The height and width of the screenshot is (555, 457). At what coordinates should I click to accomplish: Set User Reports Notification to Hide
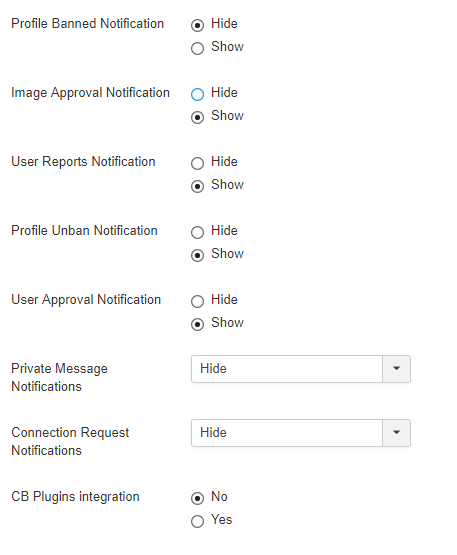(x=198, y=164)
